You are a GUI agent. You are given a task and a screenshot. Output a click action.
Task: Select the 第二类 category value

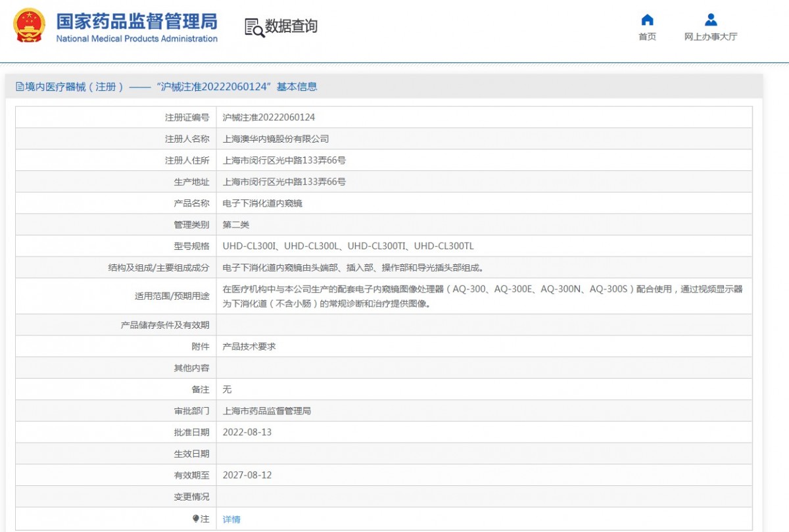click(x=236, y=225)
